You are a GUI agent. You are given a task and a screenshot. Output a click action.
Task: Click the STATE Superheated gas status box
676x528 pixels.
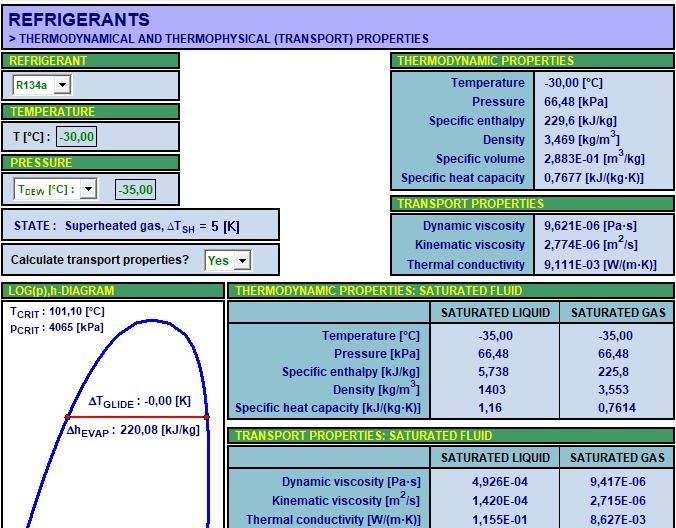[x=140, y=225]
